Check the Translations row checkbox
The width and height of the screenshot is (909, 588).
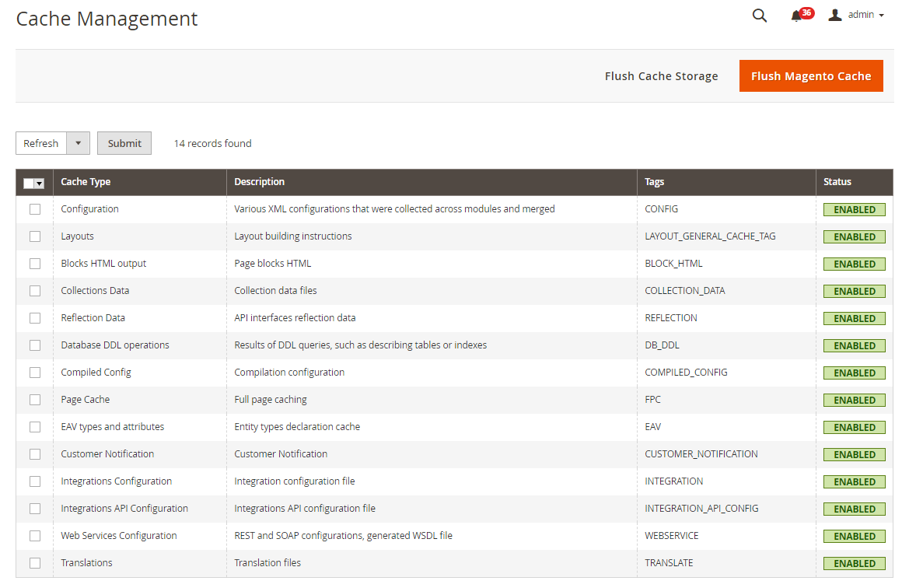click(x=34, y=563)
